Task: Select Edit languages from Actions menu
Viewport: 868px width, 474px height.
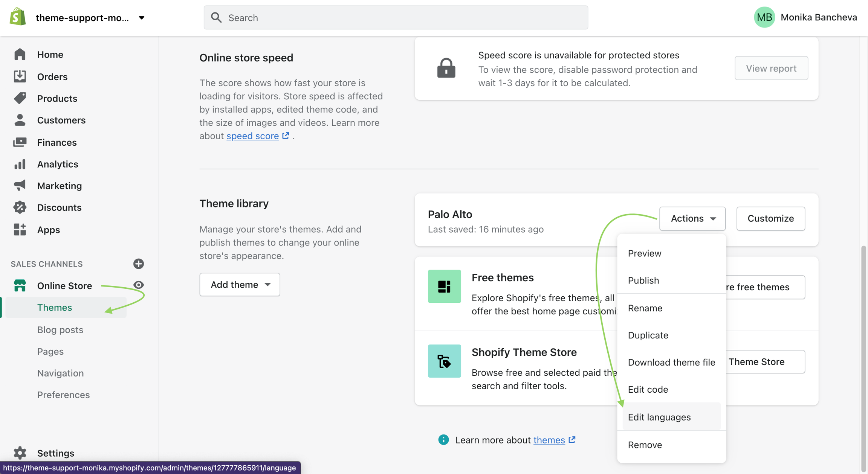Action: coord(659,417)
